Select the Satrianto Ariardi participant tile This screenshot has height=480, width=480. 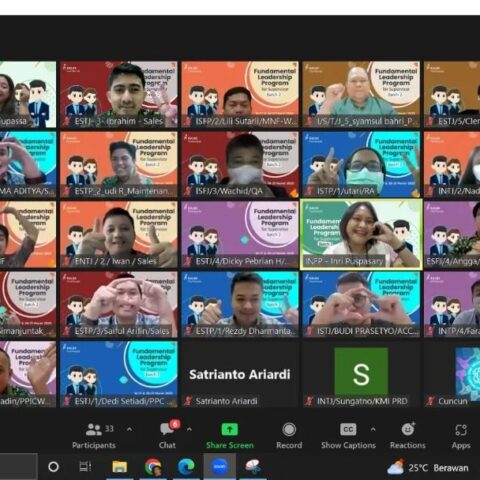[240, 374]
